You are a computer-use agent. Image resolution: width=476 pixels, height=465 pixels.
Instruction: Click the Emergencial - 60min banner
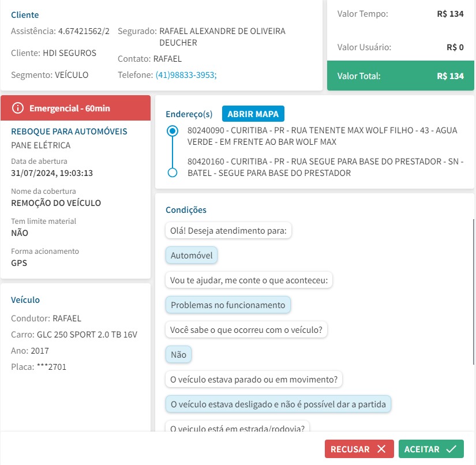click(x=76, y=108)
